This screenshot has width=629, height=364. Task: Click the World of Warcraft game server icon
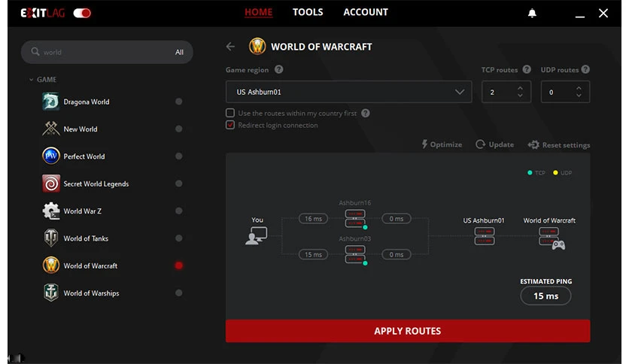[x=552, y=238]
